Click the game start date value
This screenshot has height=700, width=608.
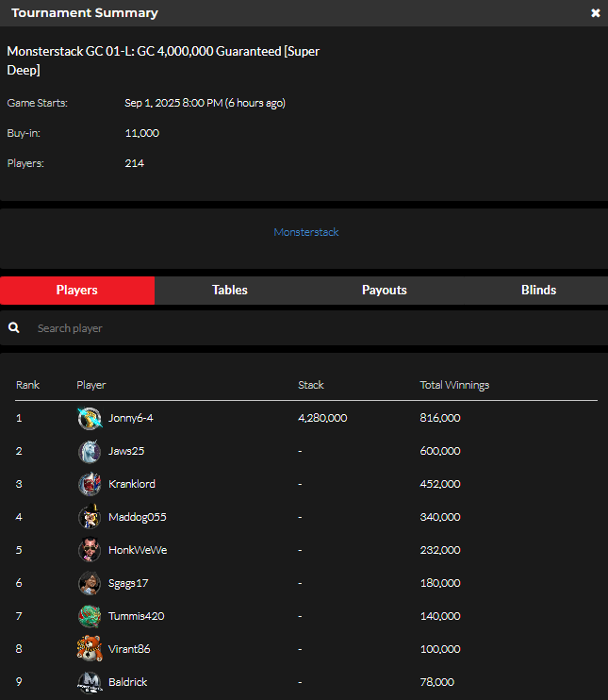pos(205,103)
